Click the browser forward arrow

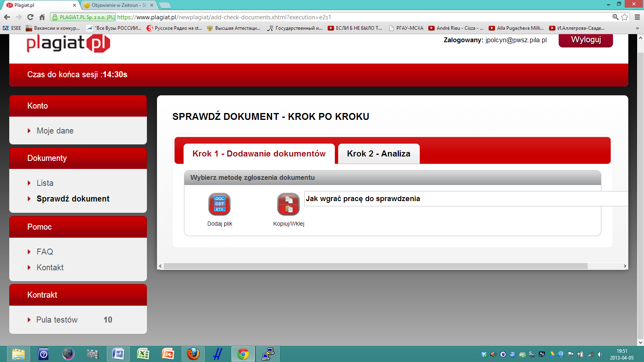(19, 17)
